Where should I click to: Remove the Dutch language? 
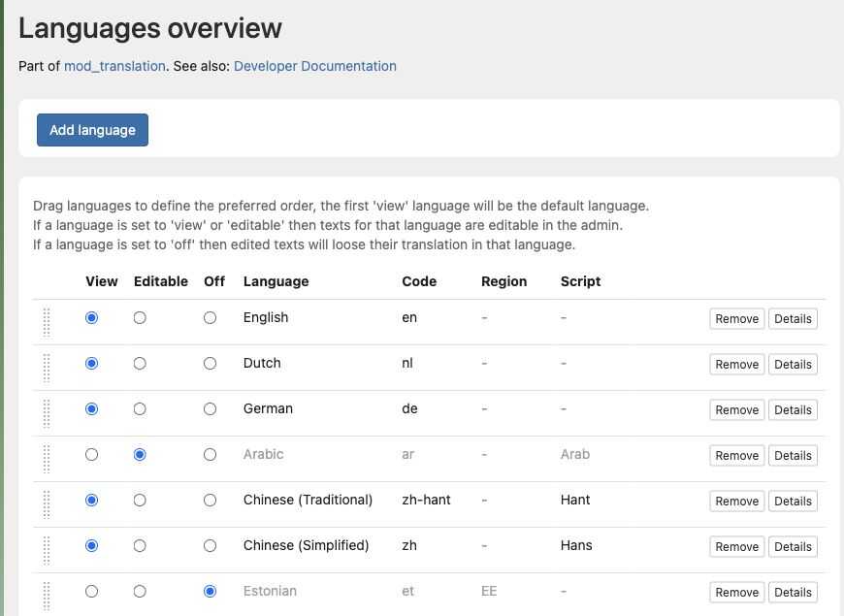737,365
